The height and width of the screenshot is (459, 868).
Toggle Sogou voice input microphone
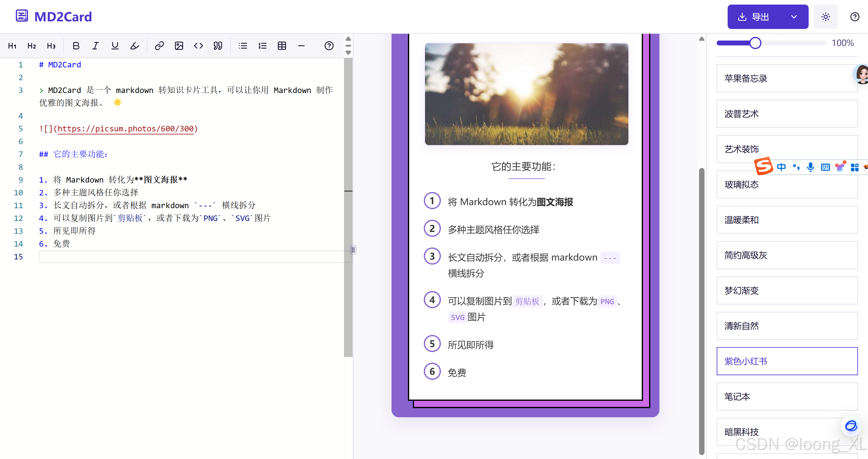tap(810, 167)
